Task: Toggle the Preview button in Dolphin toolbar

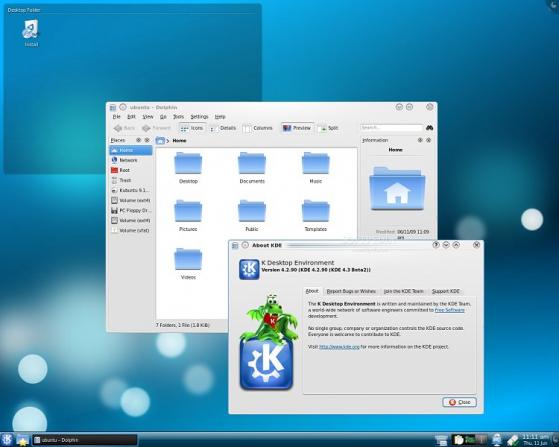Action: coord(297,128)
